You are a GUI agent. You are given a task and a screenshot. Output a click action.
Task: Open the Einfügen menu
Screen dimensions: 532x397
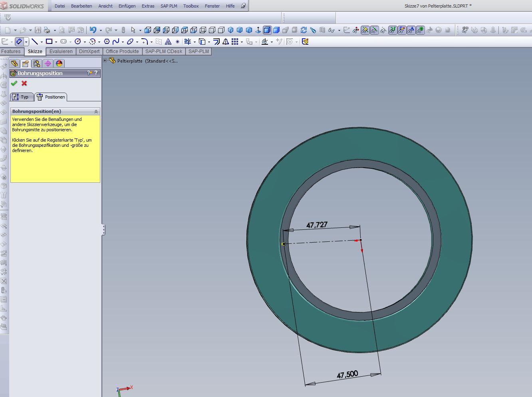(x=127, y=6)
